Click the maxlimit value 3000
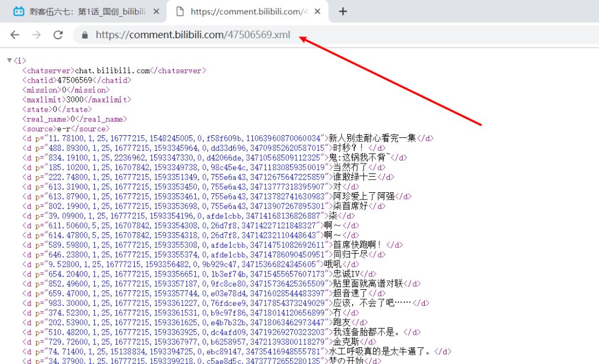This screenshot has height=364, width=599. [x=75, y=100]
